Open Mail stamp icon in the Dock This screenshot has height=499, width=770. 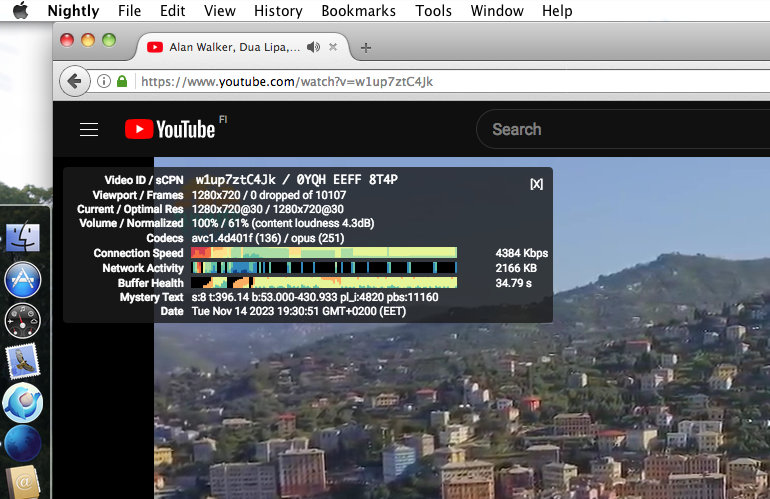coord(23,361)
